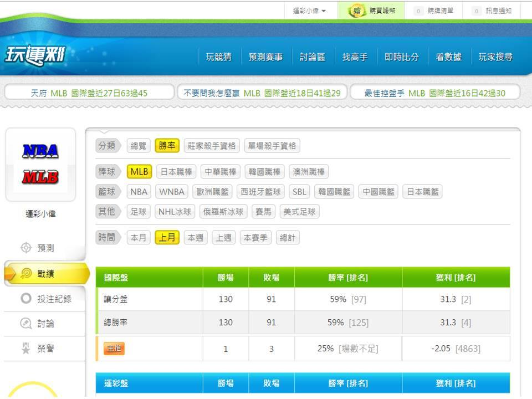Select the MLB baseball league filter
The image size is (532, 399).
(139, 171)
